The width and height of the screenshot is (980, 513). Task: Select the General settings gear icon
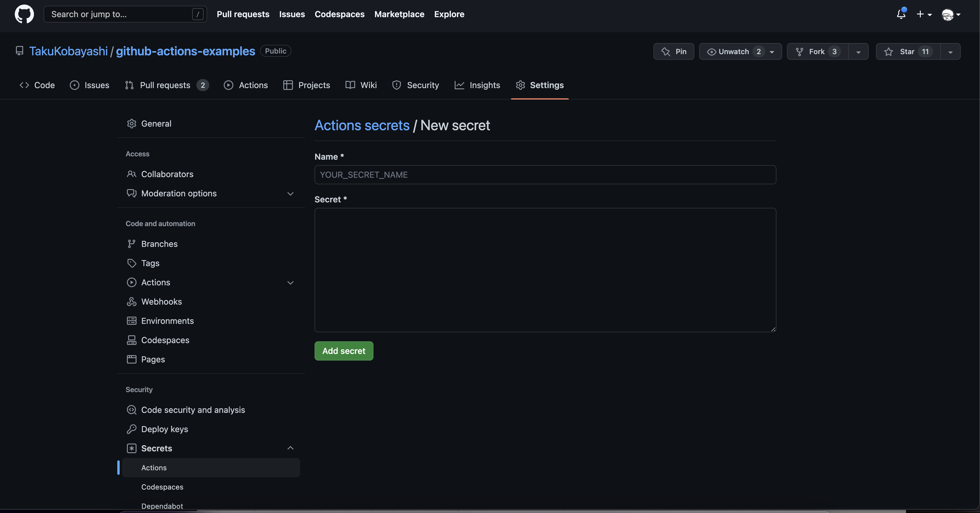[131, 123]
